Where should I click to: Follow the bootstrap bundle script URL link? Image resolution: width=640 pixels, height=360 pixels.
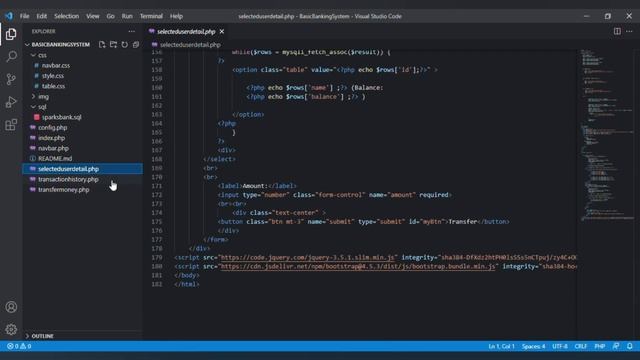coord(358,267)
